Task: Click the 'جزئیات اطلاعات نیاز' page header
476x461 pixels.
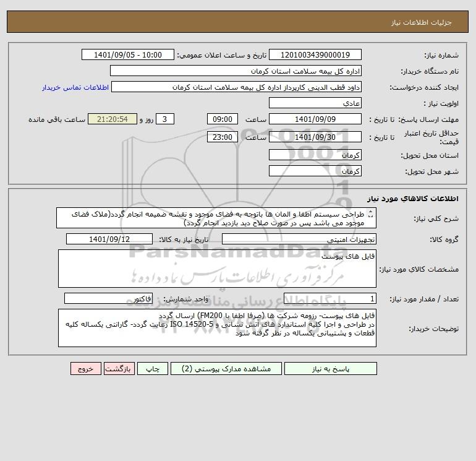Action: 422,22
